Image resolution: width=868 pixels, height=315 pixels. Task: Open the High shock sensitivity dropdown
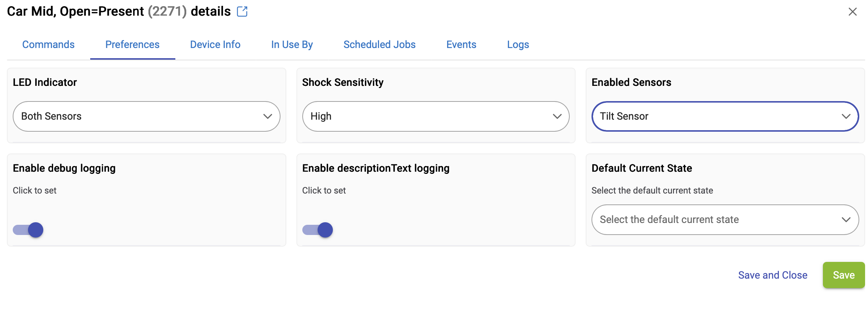point(436,116)
